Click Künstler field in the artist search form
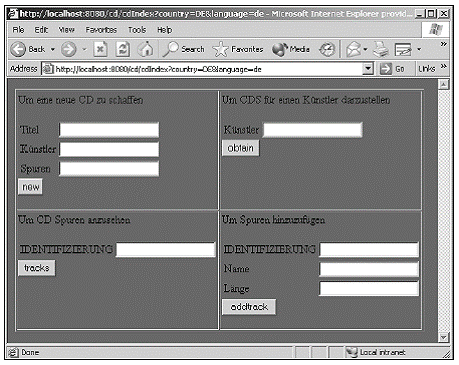 [x=313, y=130]
